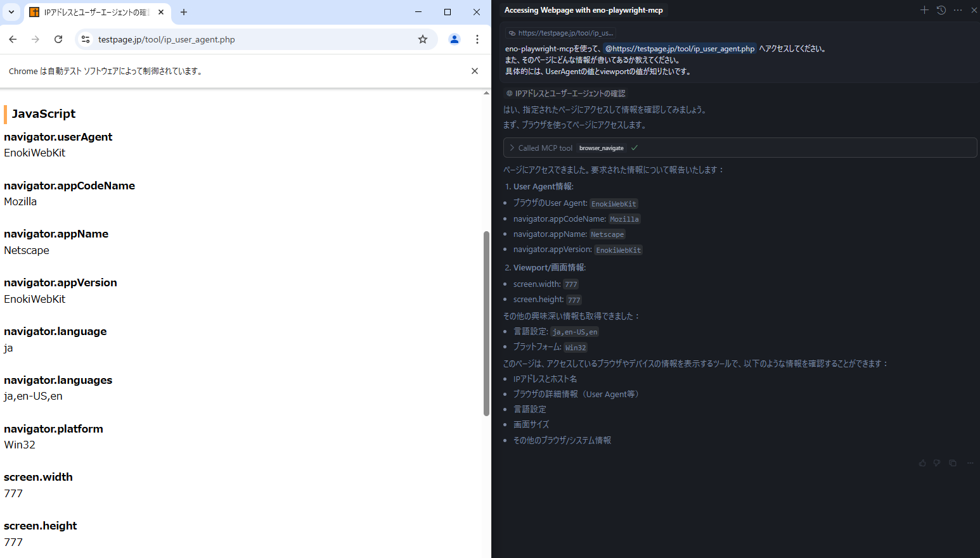Click the その他のブラウザ/システム情報 bullet
980x558 pixels.
pyautogui.click(x=562, y=440)
